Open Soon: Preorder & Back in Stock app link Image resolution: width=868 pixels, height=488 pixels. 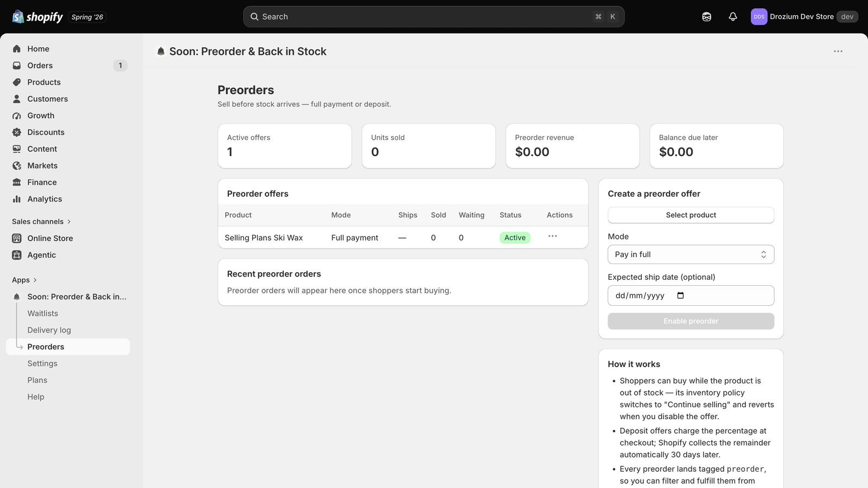coord(76,297)
